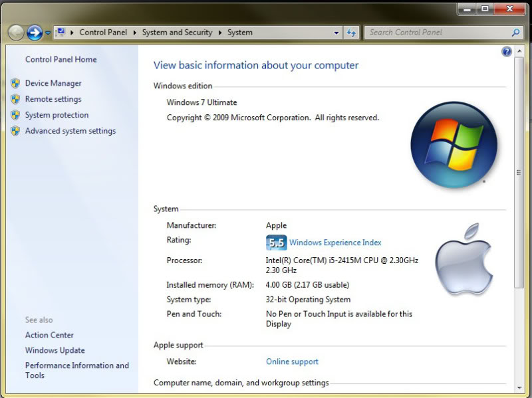The width and height of the screenshot is (532, 398).
Task: Click '32-bit Operating System' value
Action: (x=308, y=300)
